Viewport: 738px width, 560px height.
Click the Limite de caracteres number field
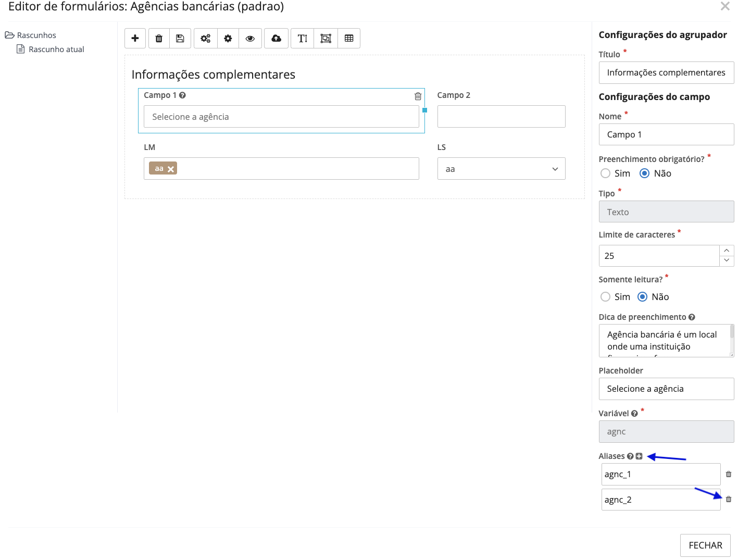[x=659, y=256]
